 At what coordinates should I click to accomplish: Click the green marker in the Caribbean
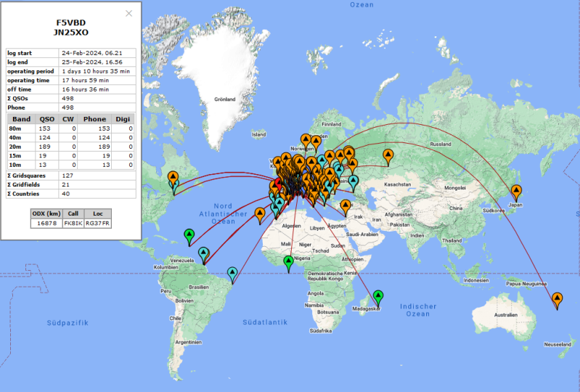click(189, 235)
